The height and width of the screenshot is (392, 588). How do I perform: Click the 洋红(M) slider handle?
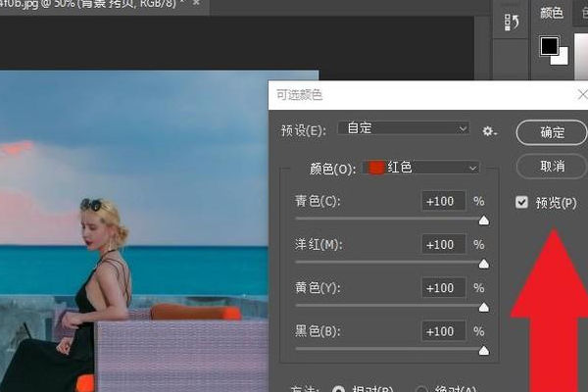pos(484,264)
